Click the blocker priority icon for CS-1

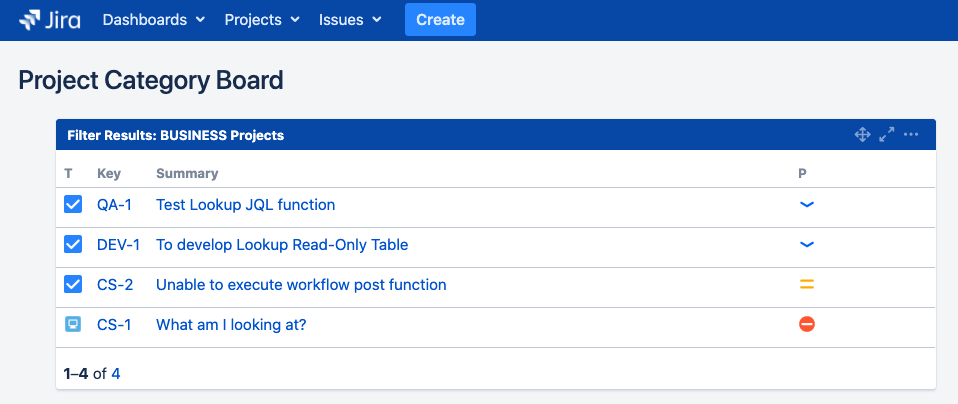[807, 325]
